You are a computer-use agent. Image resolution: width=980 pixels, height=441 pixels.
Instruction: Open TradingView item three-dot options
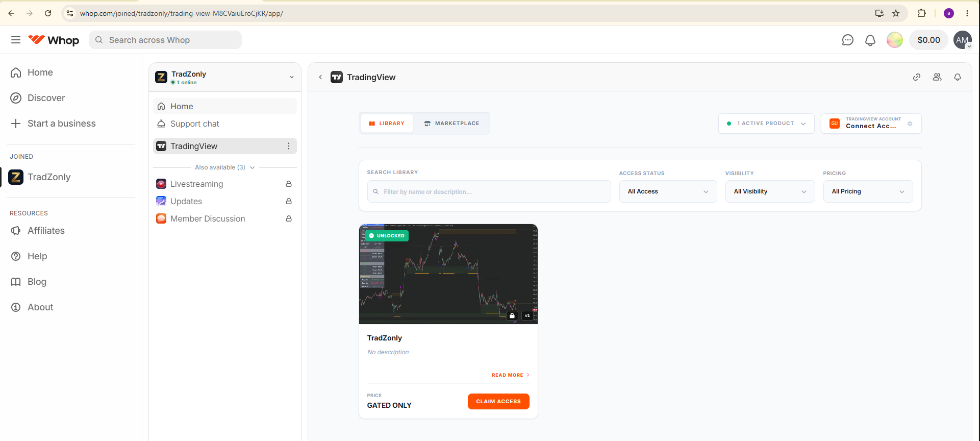click(289, 146)
